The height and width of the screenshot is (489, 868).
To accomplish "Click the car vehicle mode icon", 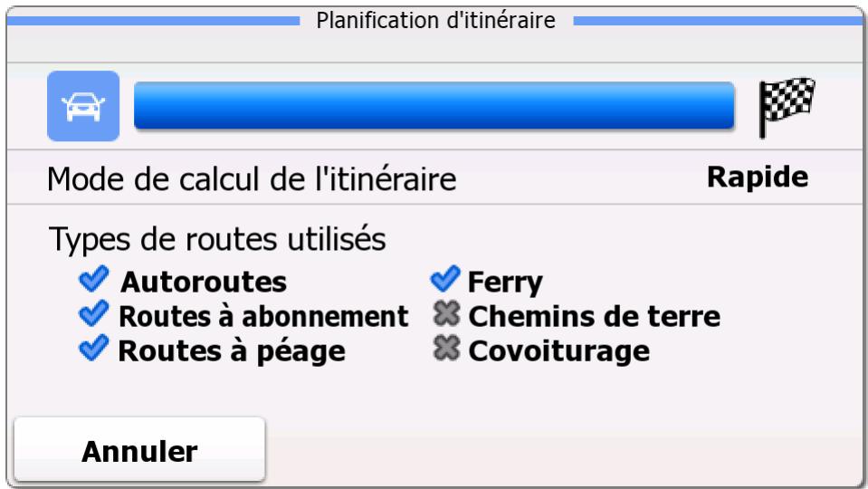I will tap(82, 106).
